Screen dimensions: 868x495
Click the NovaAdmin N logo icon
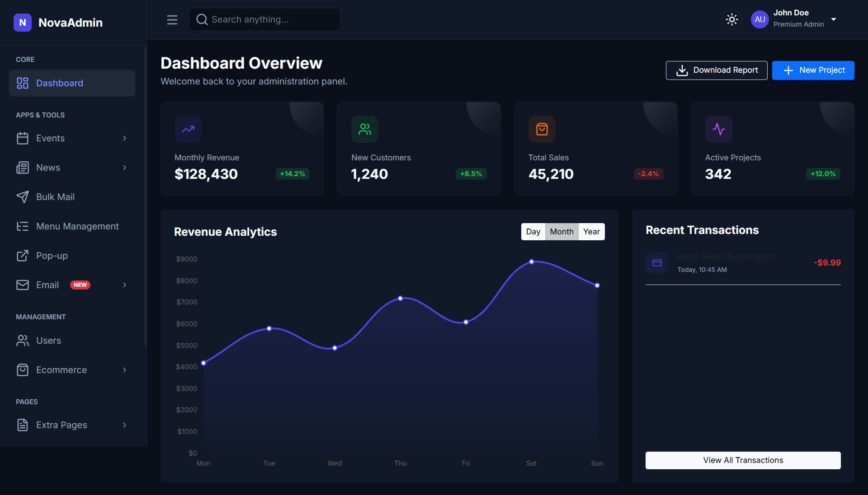[23, 23]
